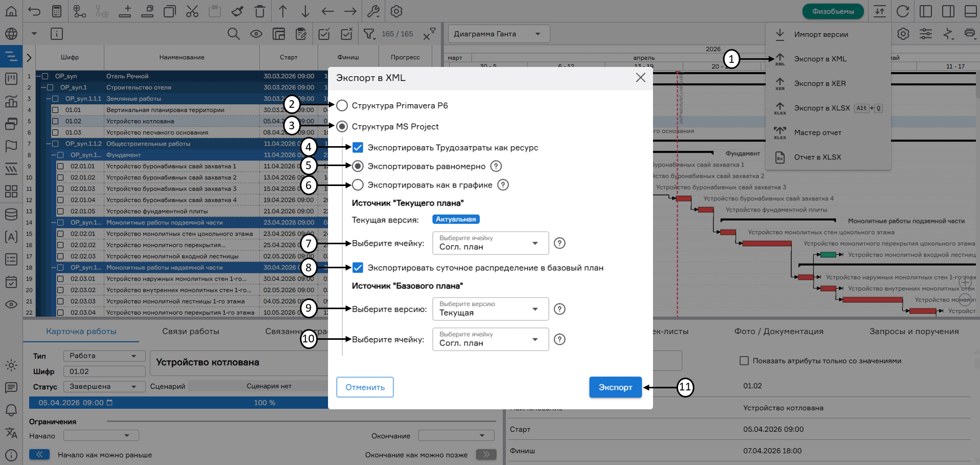Image resolution: width=980 pixels, height=465 pixels.
Task: Open the 'Выберите версию' dropdown showing Текущая
Action: 491,309
